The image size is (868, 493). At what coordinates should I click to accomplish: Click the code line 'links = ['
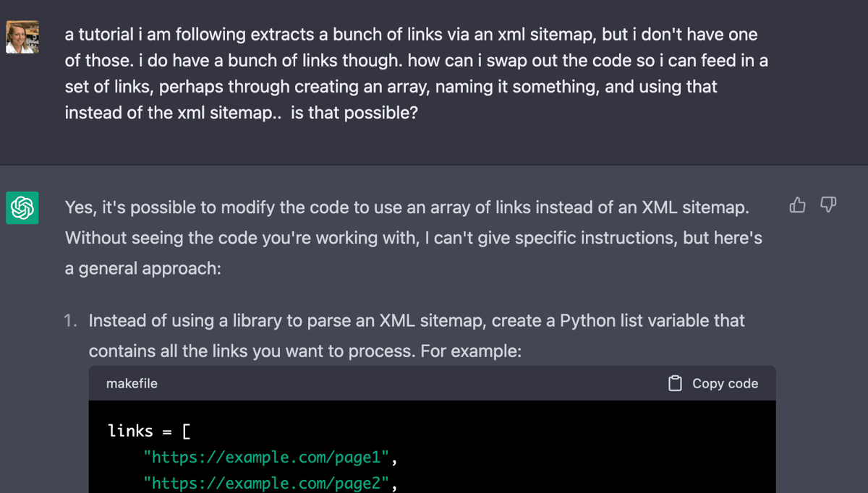pyautogui.click(x=149, y=431)
